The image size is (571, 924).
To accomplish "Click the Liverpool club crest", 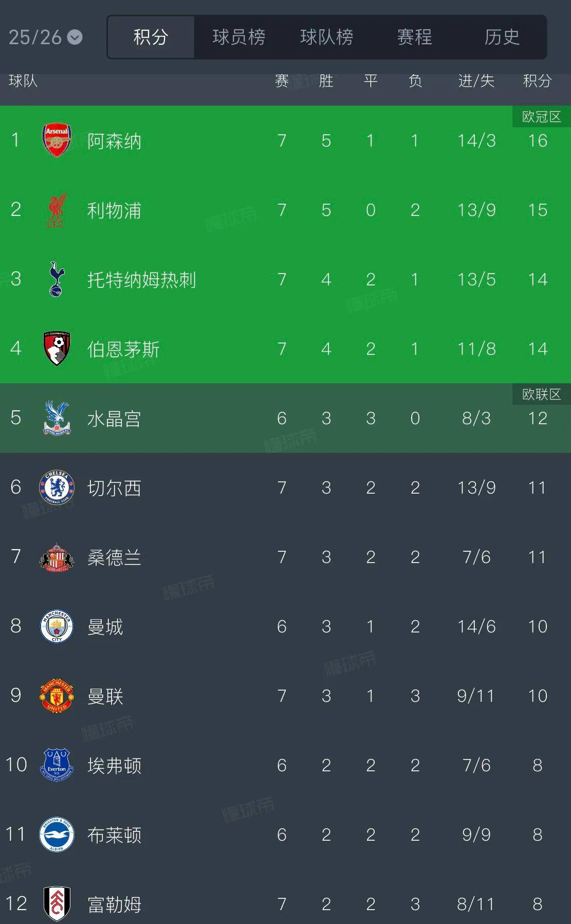I will [57, 210].
